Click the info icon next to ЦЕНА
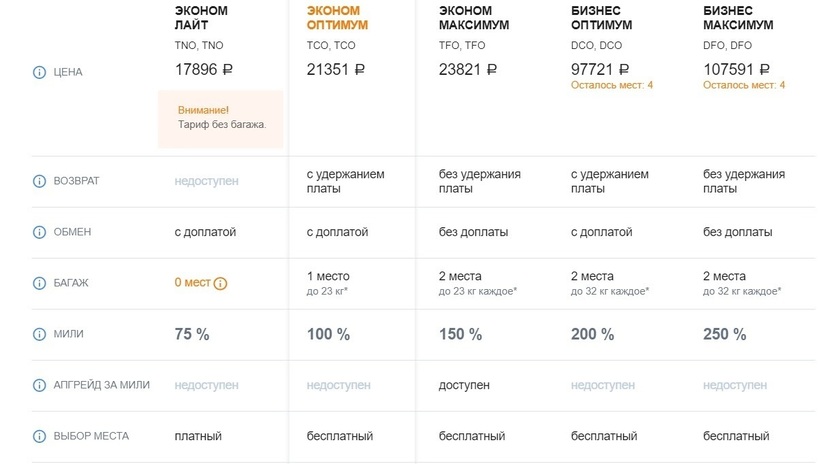The height and width of the screenshot is (464, 820). point(40,72)
